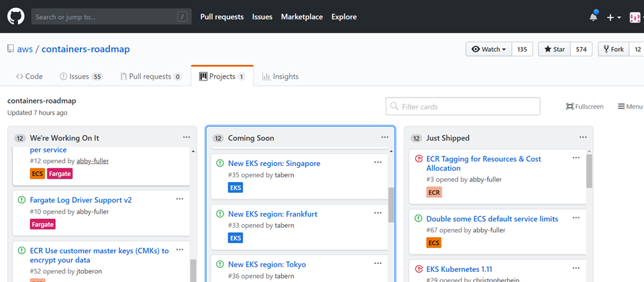Switch to the Insights tab
This screenshot has width=644, height=282.
[x=280, y=77]
